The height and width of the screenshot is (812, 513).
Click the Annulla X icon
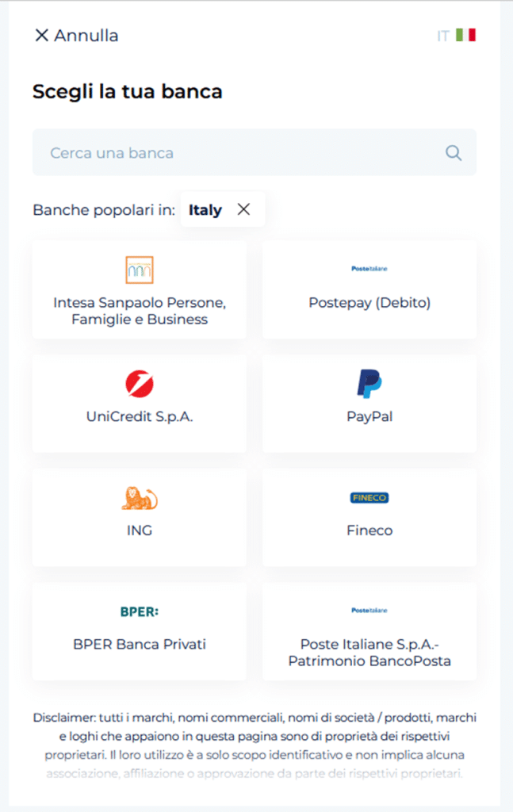pos(41,35)
